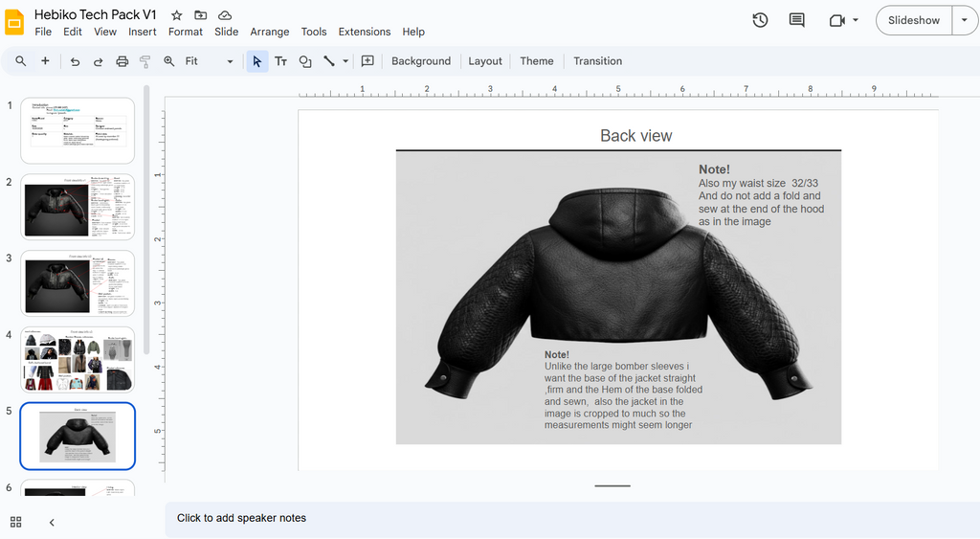Image resolution: width=980 pixels, height=539 pixels.
Task: Click the Redo arrow icon
Action: 98,61
